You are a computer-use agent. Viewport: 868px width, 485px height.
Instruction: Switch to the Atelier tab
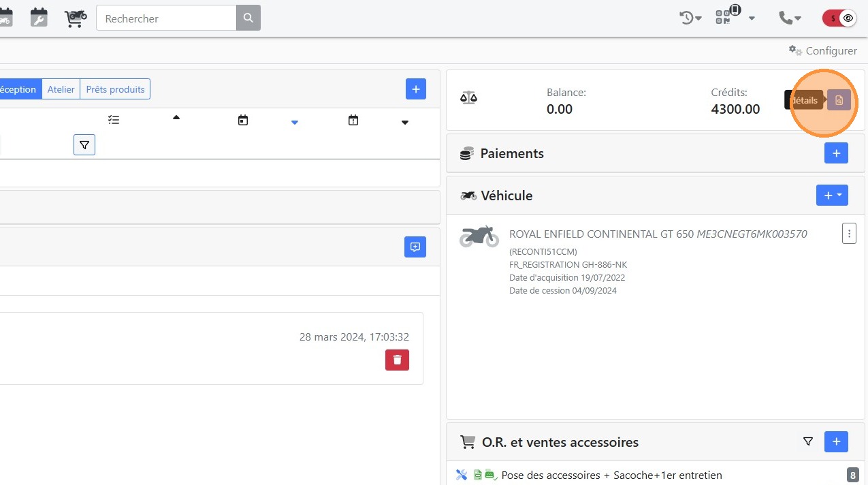point(61,89)
